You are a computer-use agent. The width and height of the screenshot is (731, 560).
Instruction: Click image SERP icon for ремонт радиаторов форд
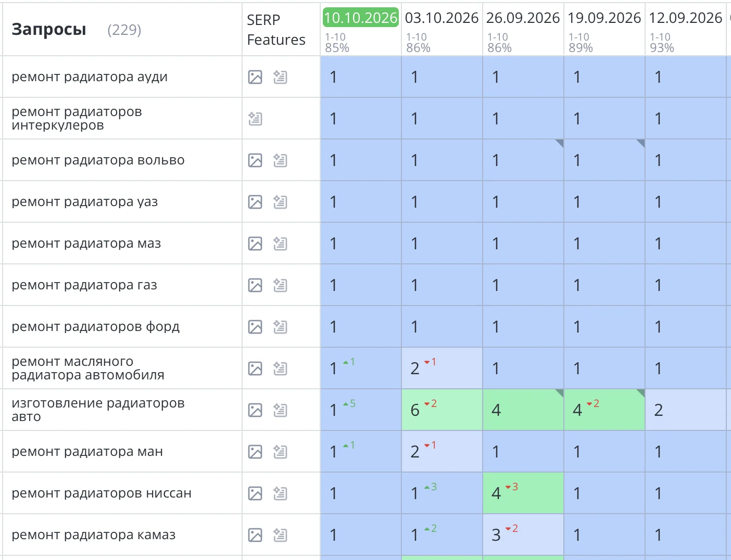[x=255, y=327]
